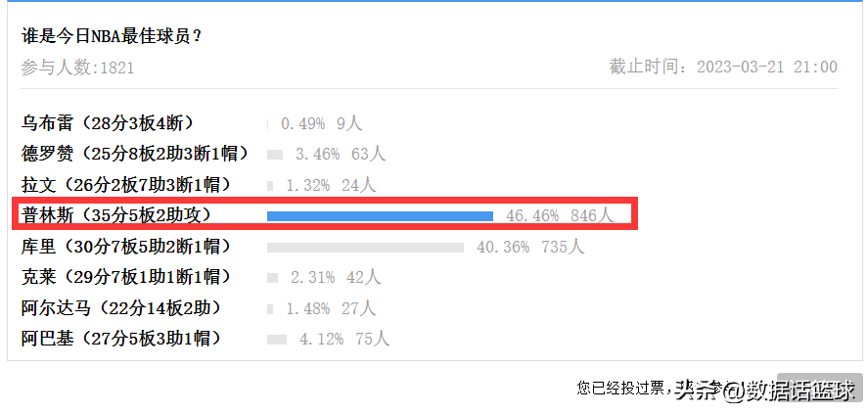
Task: Click the gray 库里 vote bar
Action: coord(365,247)
